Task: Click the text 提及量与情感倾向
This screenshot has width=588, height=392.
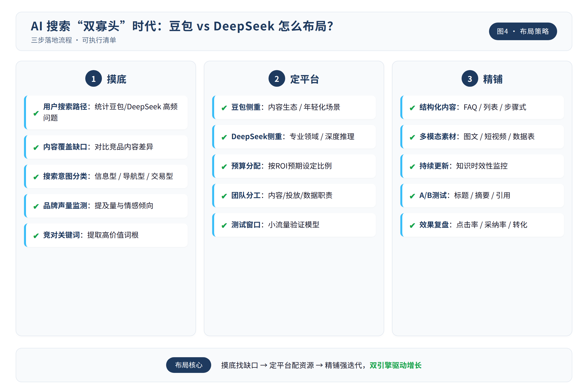Action: [124, 206]
